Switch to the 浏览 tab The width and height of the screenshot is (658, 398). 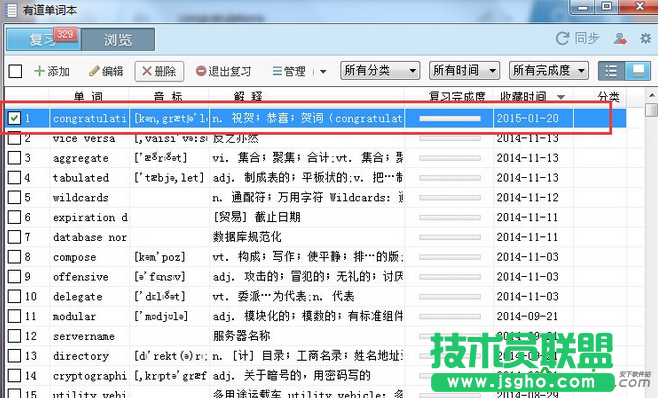point(118,40)
